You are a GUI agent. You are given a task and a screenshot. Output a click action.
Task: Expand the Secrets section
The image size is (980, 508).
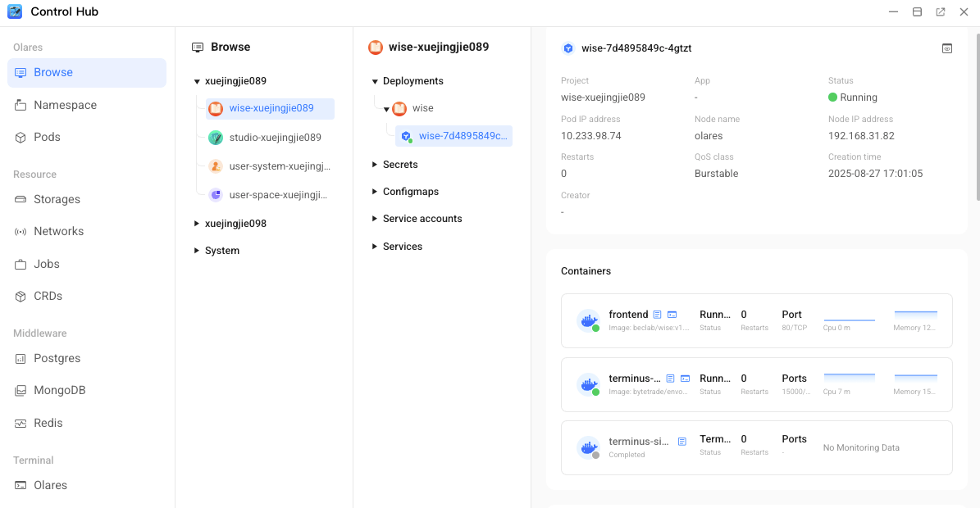375,165
